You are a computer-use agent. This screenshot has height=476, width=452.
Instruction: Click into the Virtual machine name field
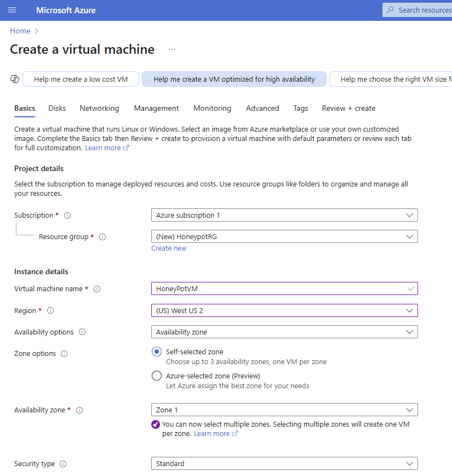click(284, 288)
